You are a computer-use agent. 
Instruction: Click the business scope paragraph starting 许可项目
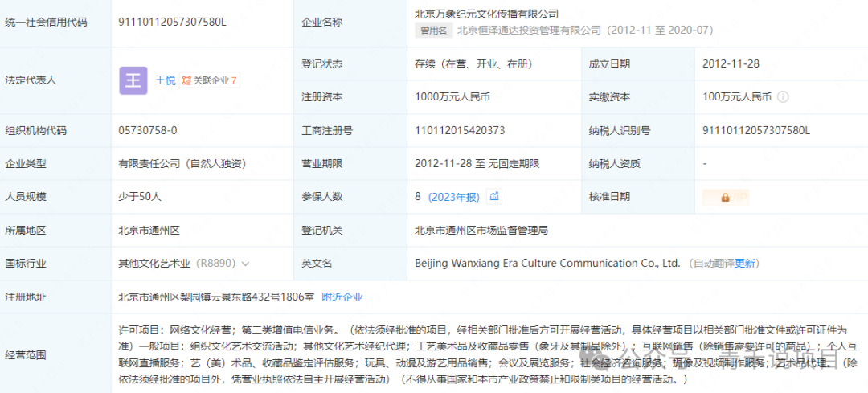coord(489,354)
